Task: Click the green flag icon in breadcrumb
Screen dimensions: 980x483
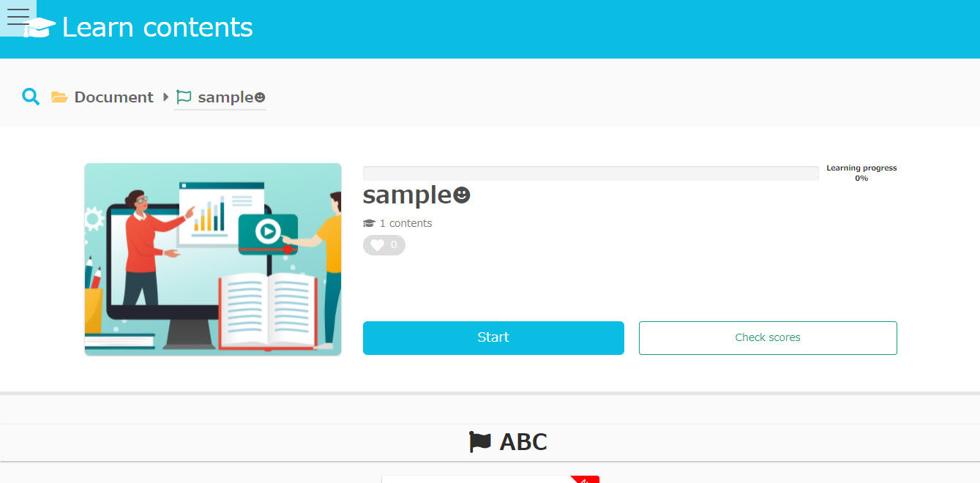Action: point(183,97)
